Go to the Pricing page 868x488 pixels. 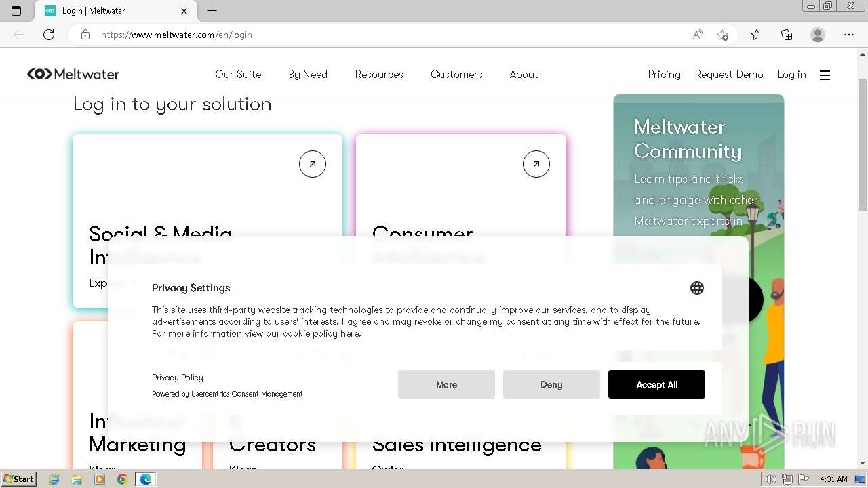(665, 75)
